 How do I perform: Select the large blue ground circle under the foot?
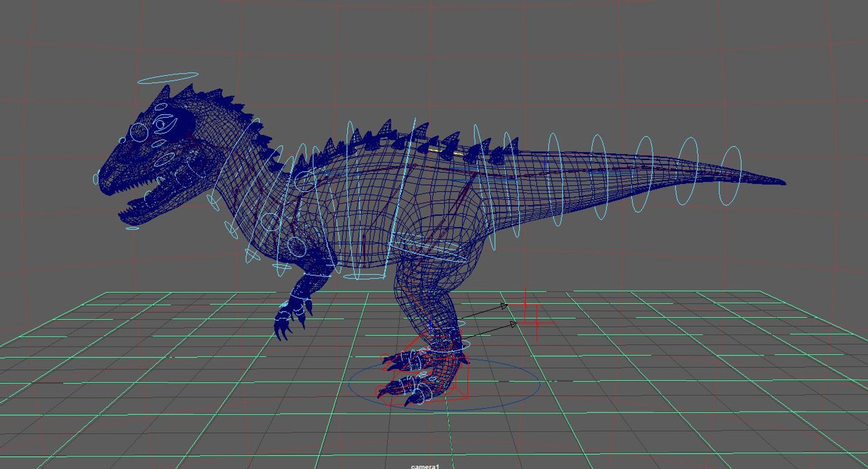(x=444, y=385)
